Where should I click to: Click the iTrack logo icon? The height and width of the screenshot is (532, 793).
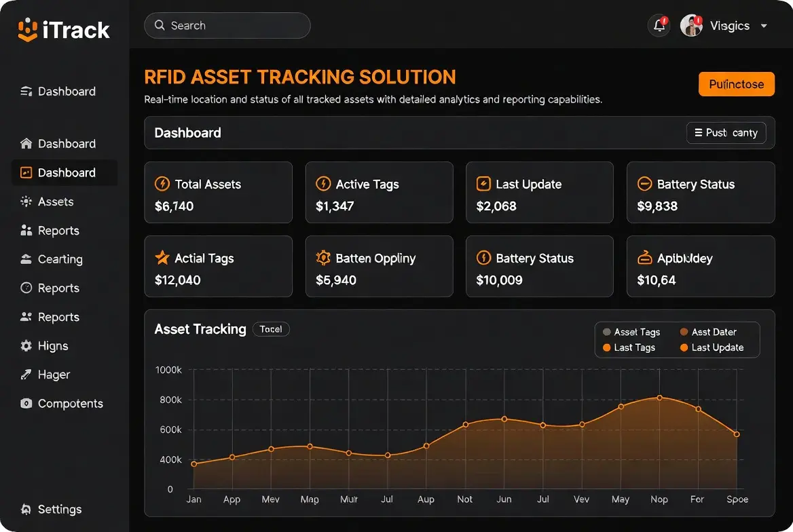27,30
